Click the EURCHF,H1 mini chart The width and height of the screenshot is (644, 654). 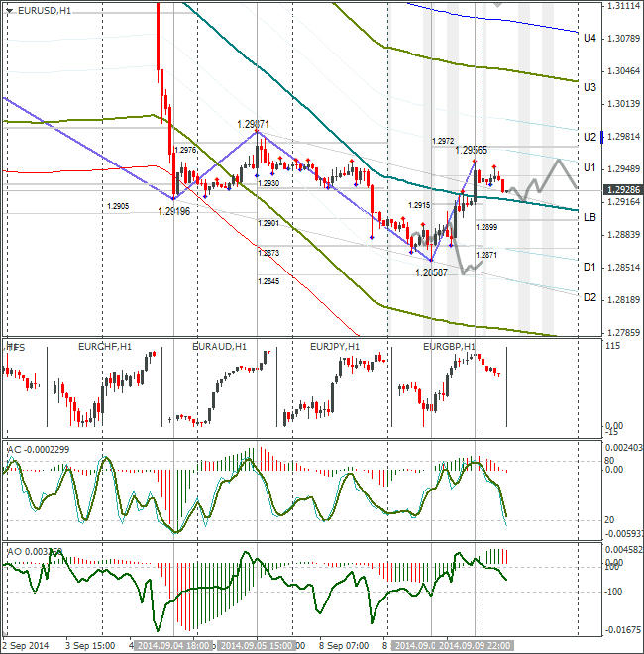[104, 386]
